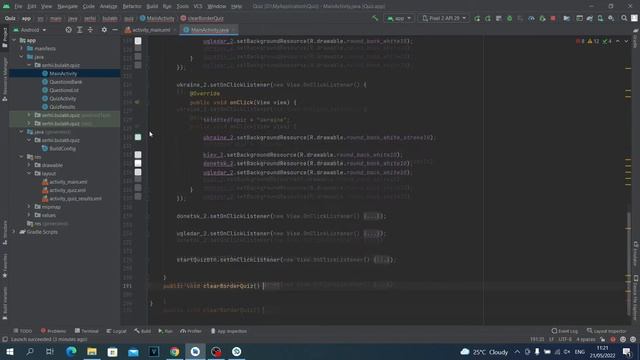Expand folded donetsk_2 listener code block
The image size is (640, 360).
click(x=371, y=216)
